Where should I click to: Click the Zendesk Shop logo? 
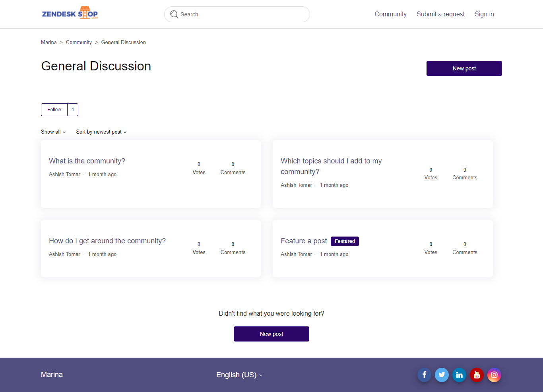click(x=70, y=14)
